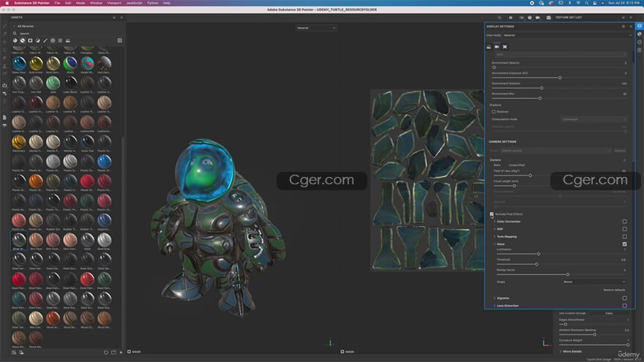Toggle Activate Post Effects checkbox
644x362 pixels.
tap(492, 214)
